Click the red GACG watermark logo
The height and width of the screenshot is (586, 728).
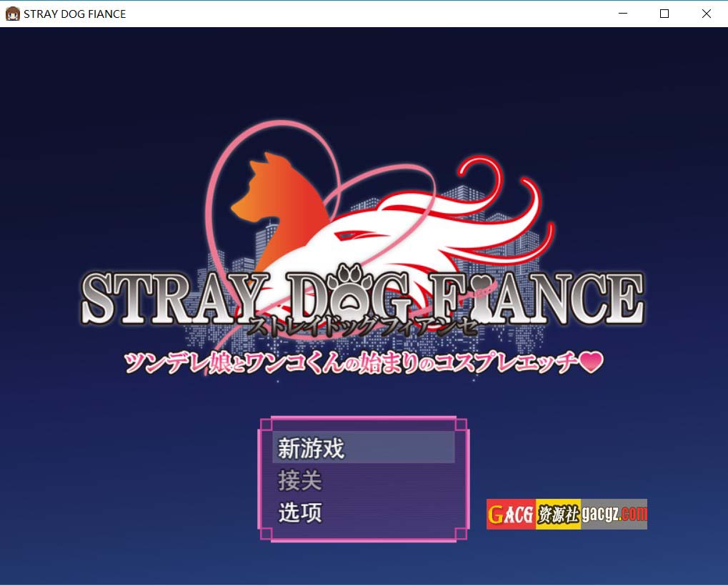(511, 514)
